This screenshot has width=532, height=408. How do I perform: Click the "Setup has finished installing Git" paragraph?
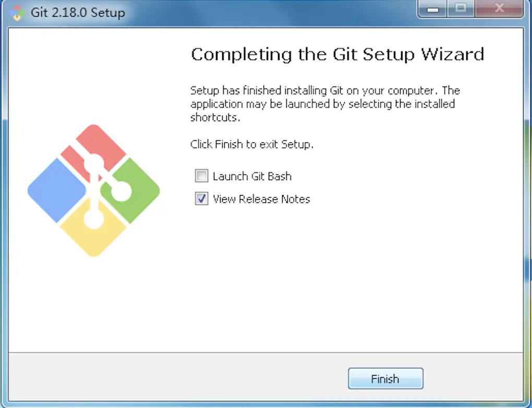coord(323,104)
